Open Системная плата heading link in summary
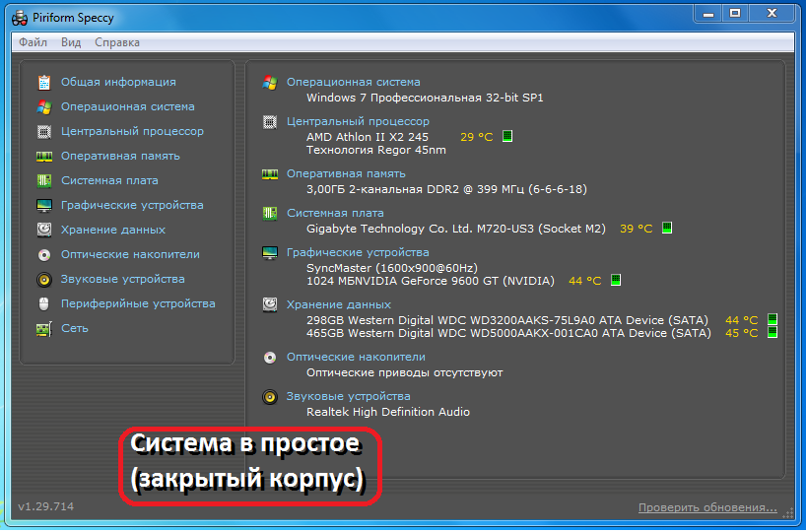Image resolution: width=806 pixels, height=532 pixels. pyautogui.click(x=335, y=214)
